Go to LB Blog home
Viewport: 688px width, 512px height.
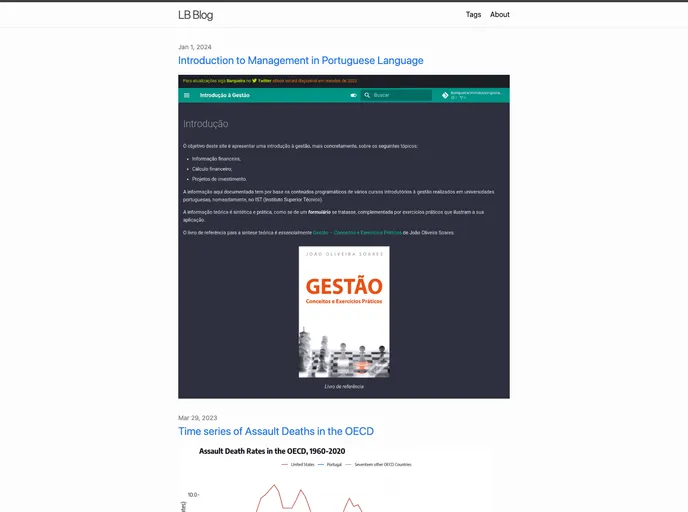point(195,15)
